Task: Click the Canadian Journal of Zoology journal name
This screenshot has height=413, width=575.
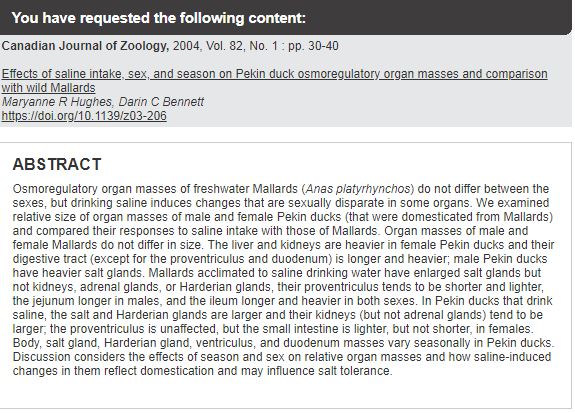Action: pos(85,46)
